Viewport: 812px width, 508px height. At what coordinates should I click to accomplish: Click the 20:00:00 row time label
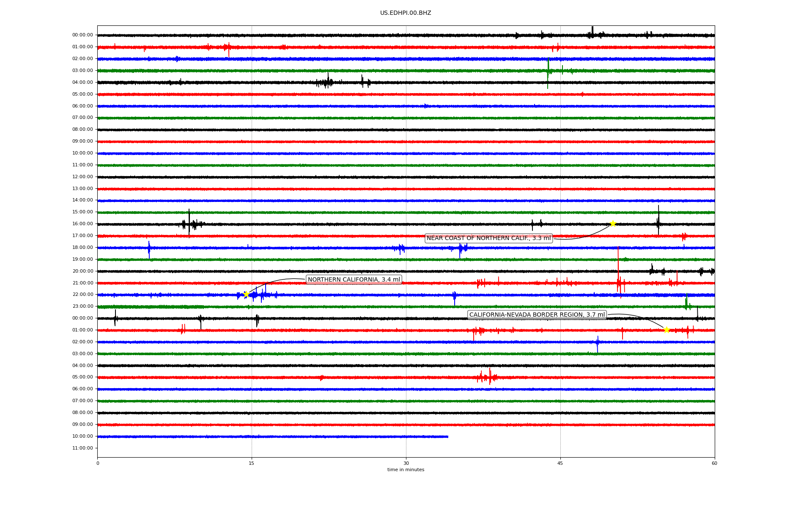[x=82, y=271]
